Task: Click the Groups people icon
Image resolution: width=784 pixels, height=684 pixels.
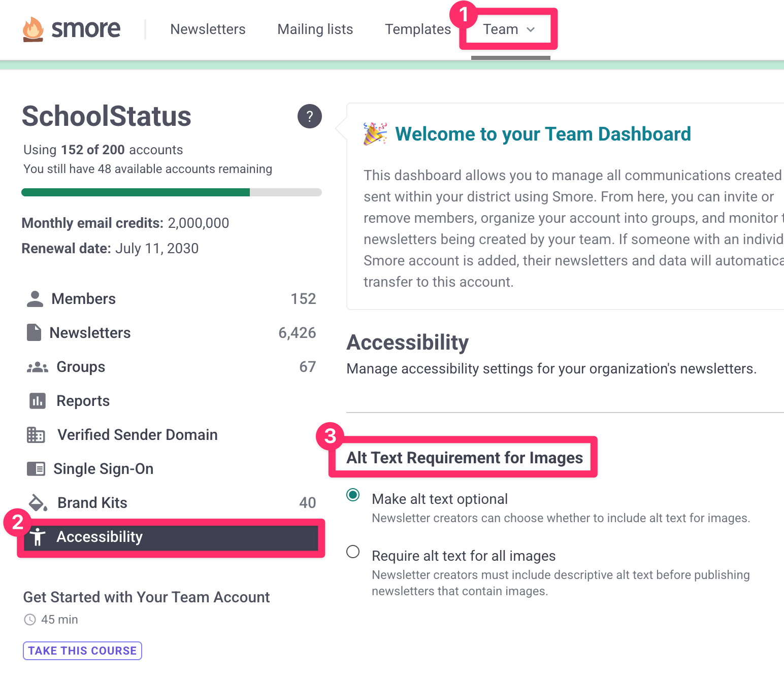Action: pos(38,367)
